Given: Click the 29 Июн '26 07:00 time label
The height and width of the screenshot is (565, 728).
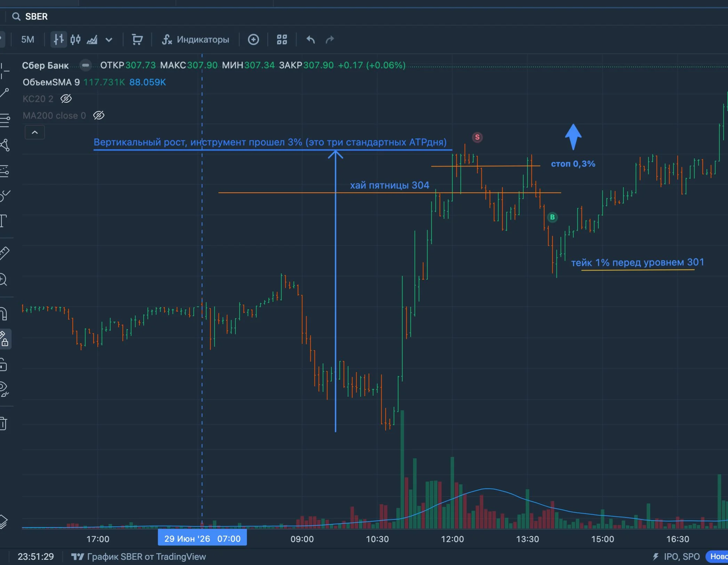Looking at the screenshot, I should pos(202,539).
